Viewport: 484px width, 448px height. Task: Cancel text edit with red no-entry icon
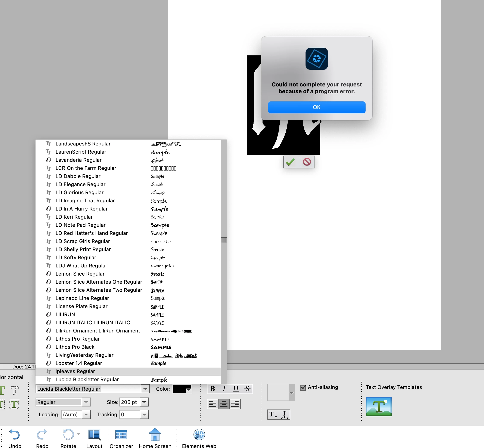307,162
